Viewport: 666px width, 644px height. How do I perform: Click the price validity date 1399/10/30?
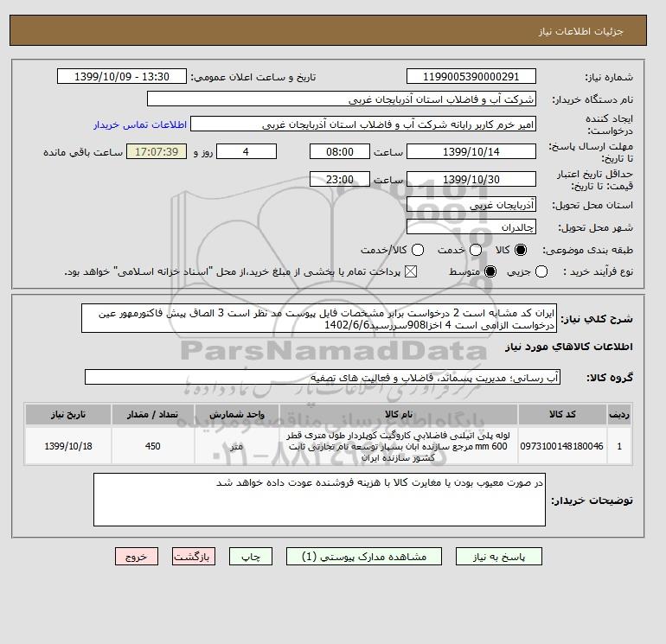click(x=471, y=179)
